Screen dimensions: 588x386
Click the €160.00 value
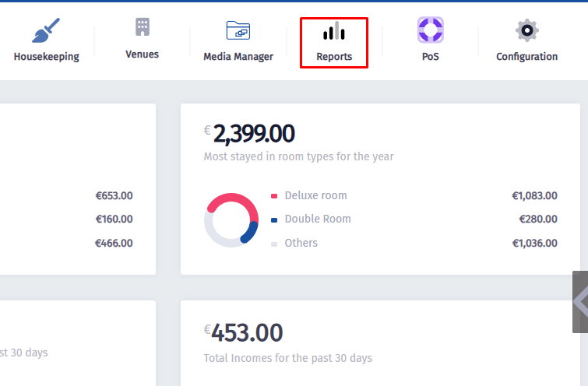point(114,219)
